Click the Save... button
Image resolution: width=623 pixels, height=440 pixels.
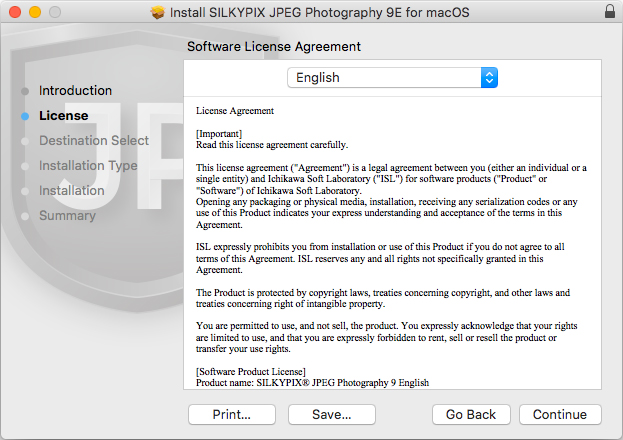tap(332, 415)
